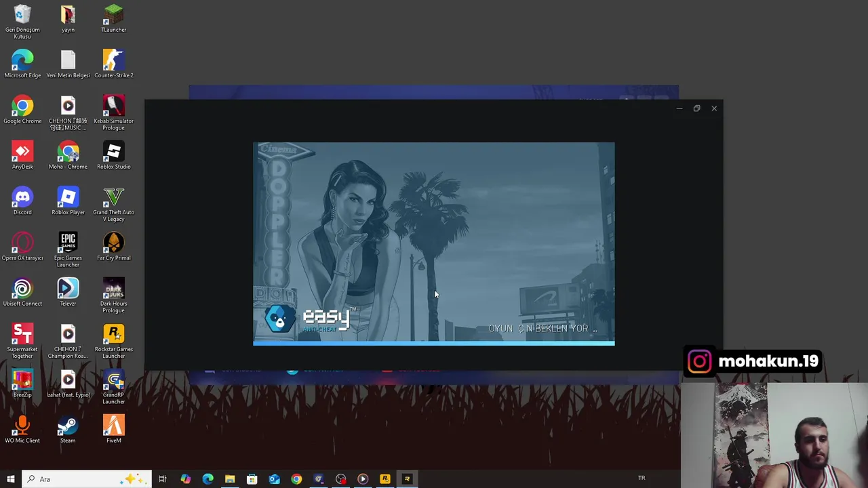Launch the GrandRP Launcher shortcut
This screenshot has height=488, width=868.
coord(113,386)
